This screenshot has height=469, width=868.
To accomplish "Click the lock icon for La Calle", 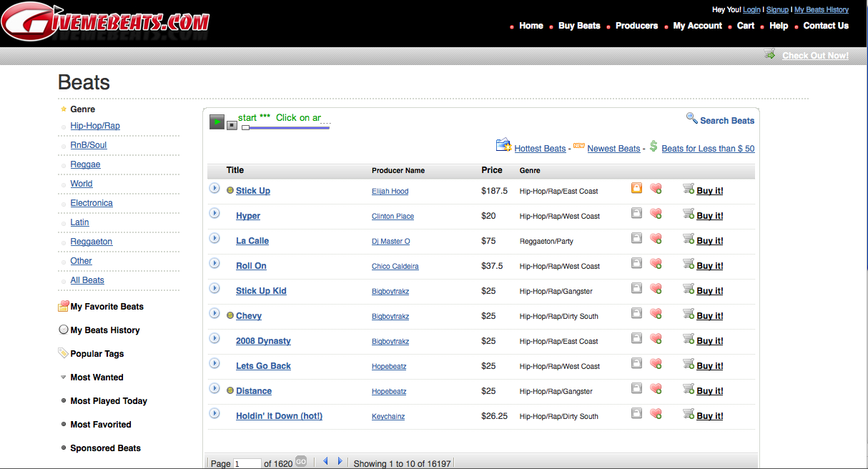I will (636, 238).
